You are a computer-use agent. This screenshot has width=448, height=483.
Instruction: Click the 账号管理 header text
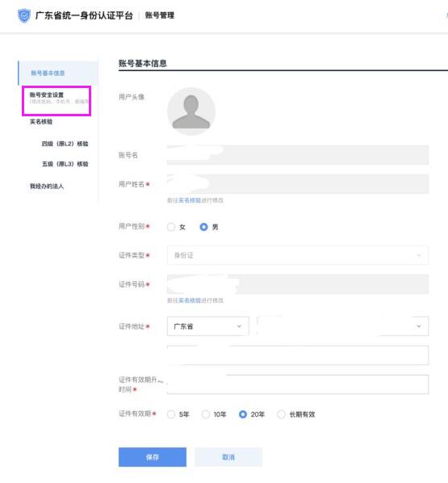[x=160, y=15]
